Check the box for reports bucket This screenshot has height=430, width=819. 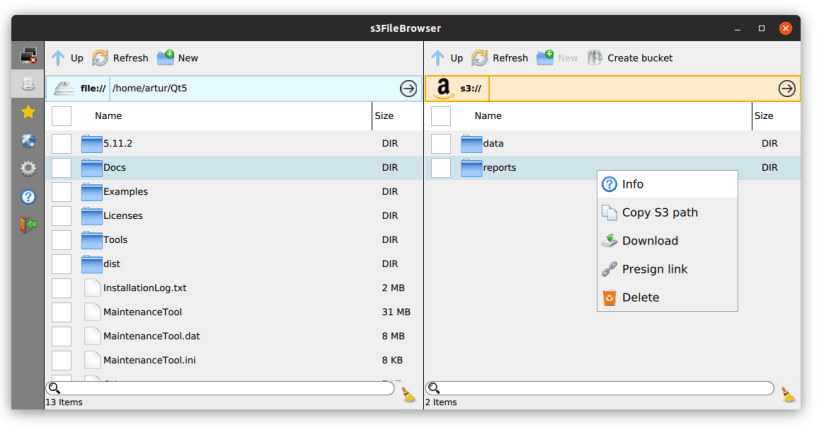coord(441,168)
